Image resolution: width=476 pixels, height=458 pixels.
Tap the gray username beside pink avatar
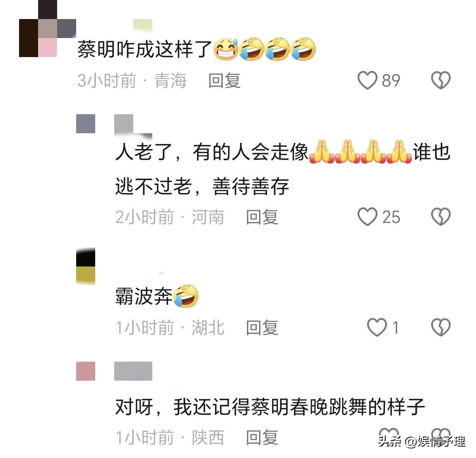click(x=133, y=371)
